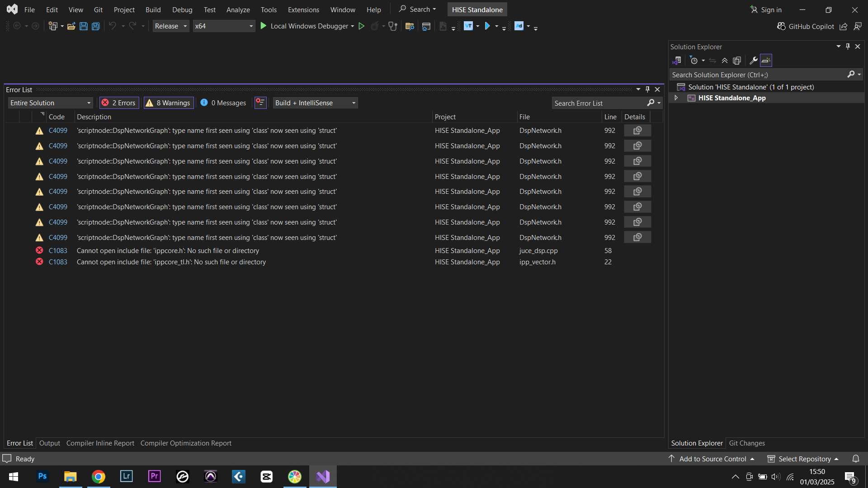Sort the Error List by the File column header
Screen dimensions: 868x488
coord(559,117)
